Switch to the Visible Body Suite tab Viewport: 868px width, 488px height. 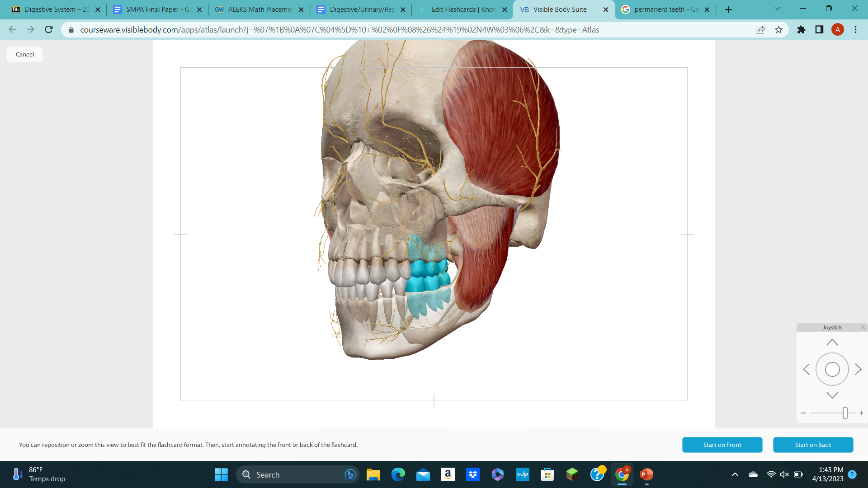tap(561, 9)
